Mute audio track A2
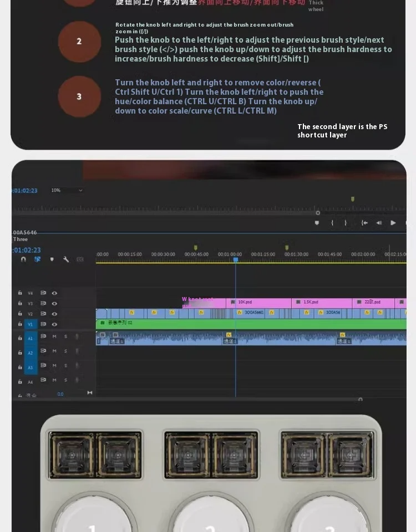The width and height of the screenshot is (416, 532). pyautogui.click(x=54, y=351)
